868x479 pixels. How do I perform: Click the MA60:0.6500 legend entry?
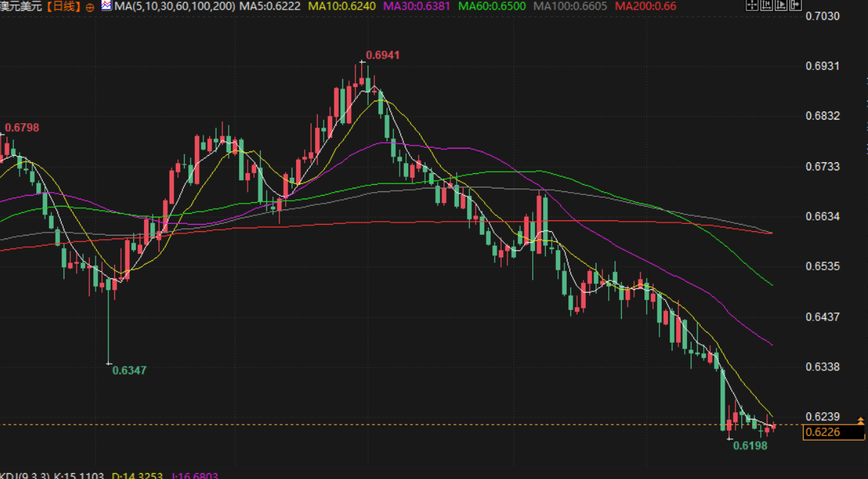click(x=492, y=6)
